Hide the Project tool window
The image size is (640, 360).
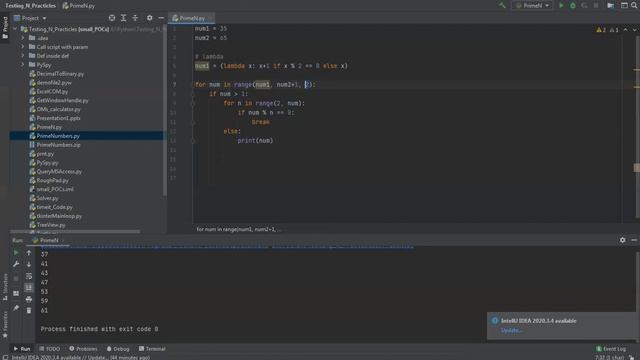point(161,18)
